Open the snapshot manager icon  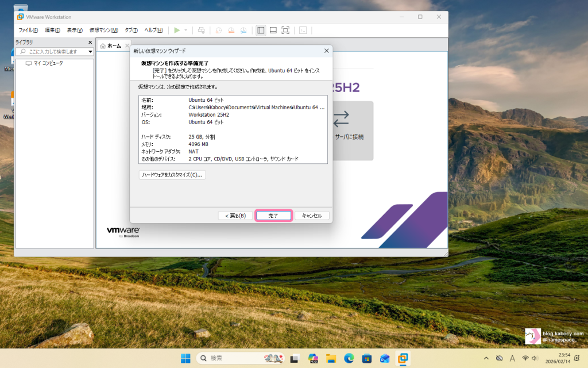(243, 30)
